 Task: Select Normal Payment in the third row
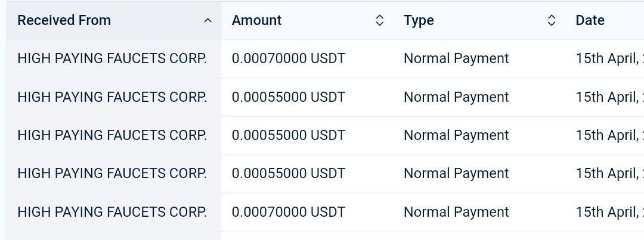pyautogui.click(x=456, y=135)
